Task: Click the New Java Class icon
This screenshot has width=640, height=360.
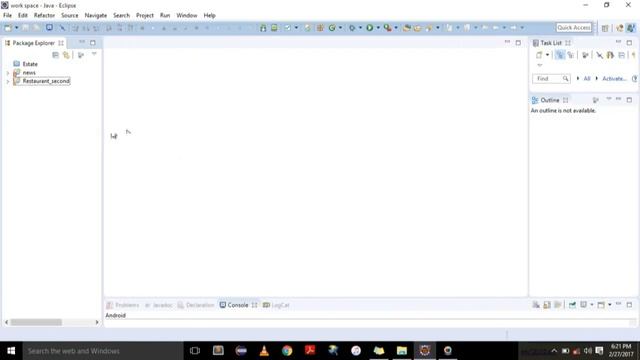Action: [x=332, y=28]
